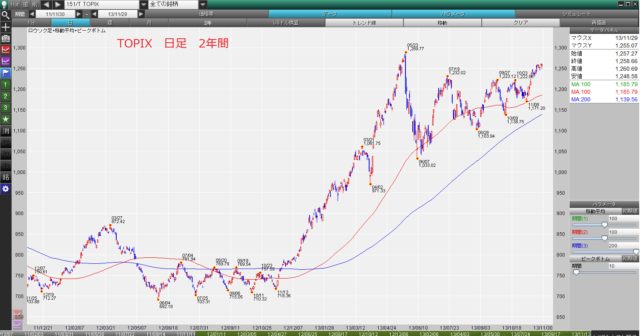Open the symbol dropdown next to TOPIX
The image size is (644, 336).
pyautogui.click(x=143, y=4)
